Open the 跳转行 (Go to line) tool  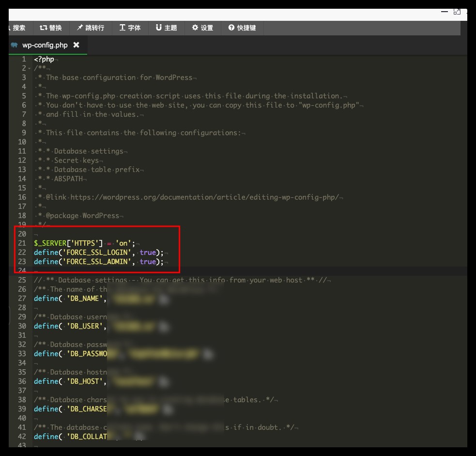click(90, 28)
